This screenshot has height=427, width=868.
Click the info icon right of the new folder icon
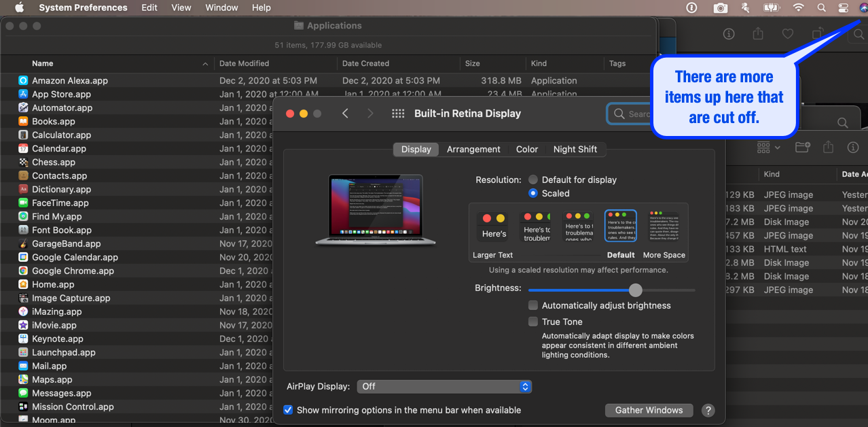point(853,147)
